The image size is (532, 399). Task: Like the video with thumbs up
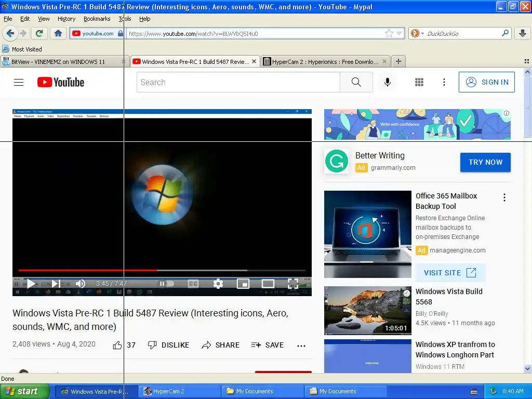117,345
